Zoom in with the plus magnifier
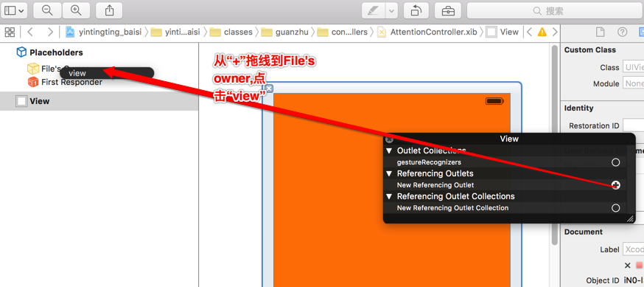The height and width of the screenshot is (287, 644). (76, 10)
